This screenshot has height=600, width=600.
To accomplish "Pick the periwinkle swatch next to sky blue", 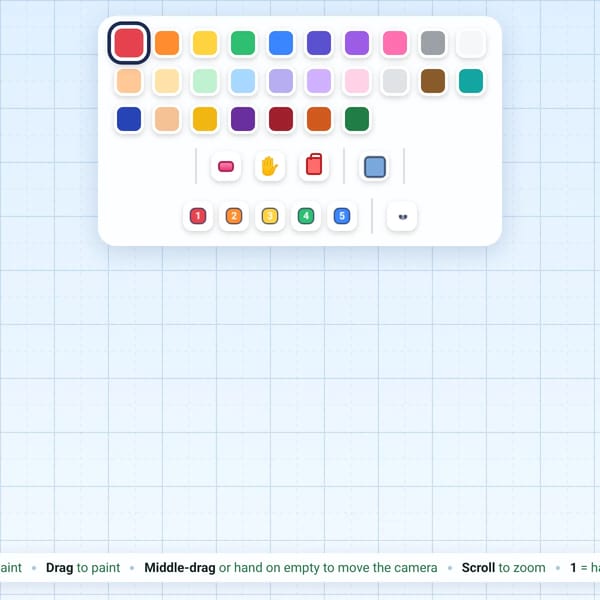I will click(281, 81).
